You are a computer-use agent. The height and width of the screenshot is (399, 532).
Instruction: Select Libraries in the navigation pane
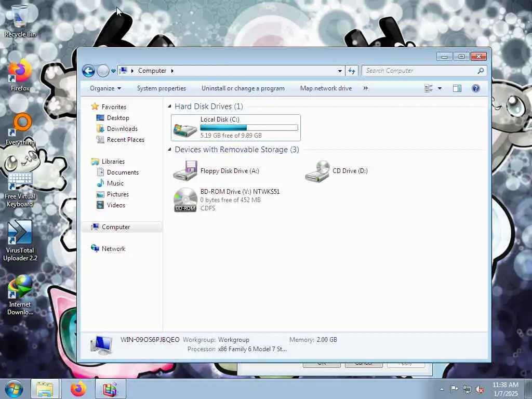(108, 162)
